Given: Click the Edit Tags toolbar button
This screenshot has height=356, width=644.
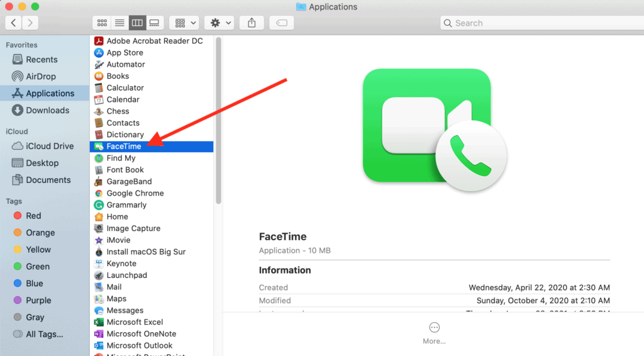Looking at the screenshot, I should tap(282, 23).
